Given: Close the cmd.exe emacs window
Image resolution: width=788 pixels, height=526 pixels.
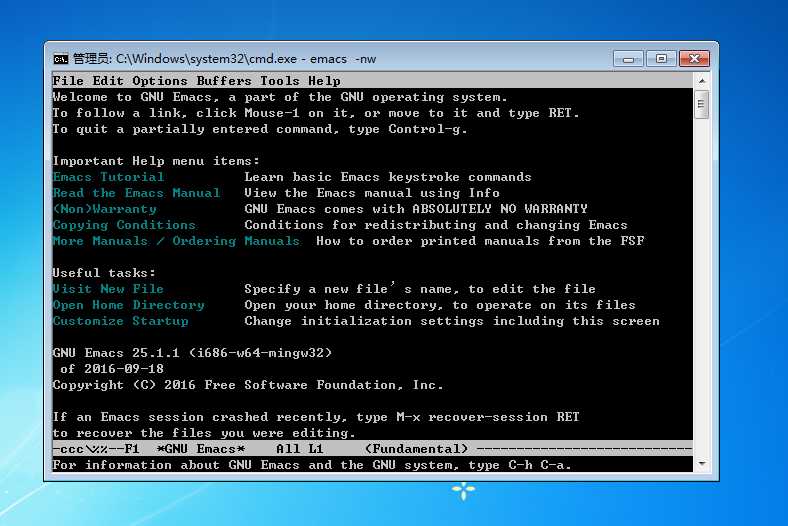Looking at the screenshot, I should (x=694, y=59).
